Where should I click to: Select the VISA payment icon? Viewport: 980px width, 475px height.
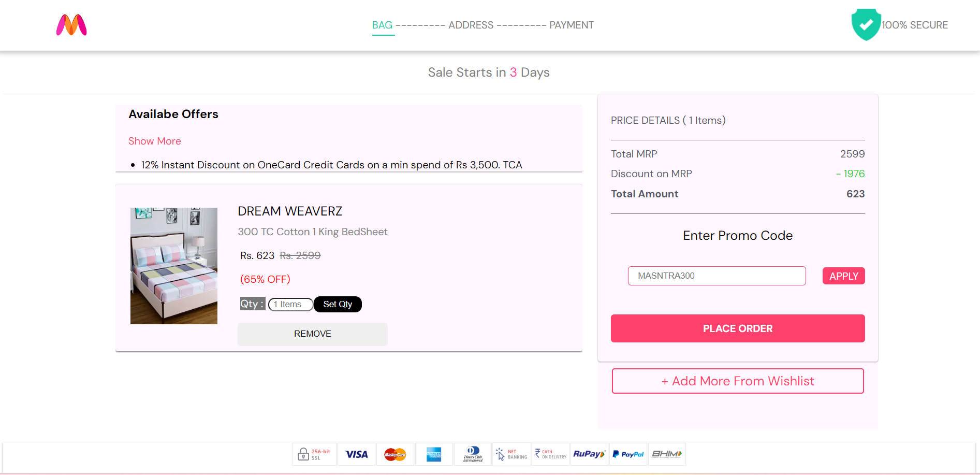pyautogui.click(x=356, y=454)
